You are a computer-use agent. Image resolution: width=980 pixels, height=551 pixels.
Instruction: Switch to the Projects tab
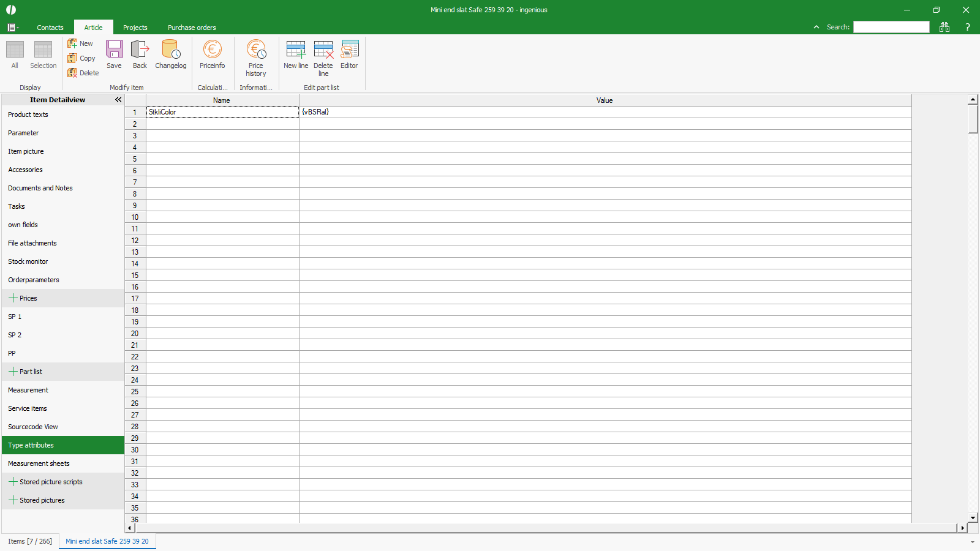pos(135,28)
